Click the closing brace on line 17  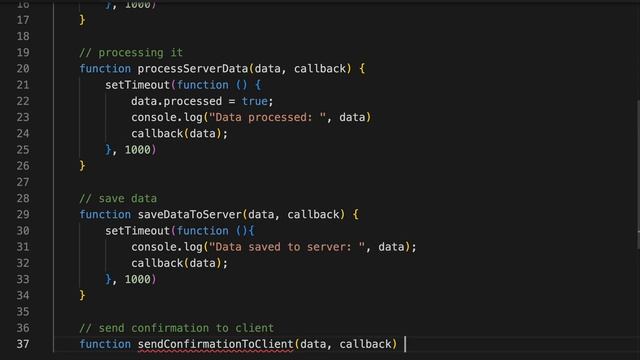[x=82, y=20]
